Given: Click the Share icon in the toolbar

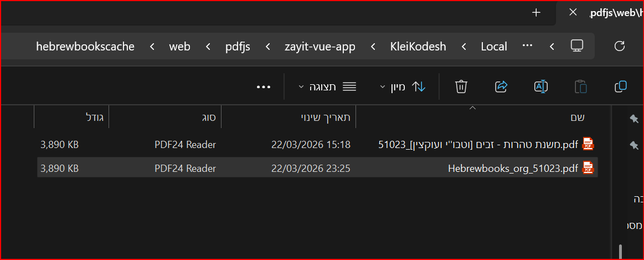Looking at the screenshot, I should click(x=501, y=86).
